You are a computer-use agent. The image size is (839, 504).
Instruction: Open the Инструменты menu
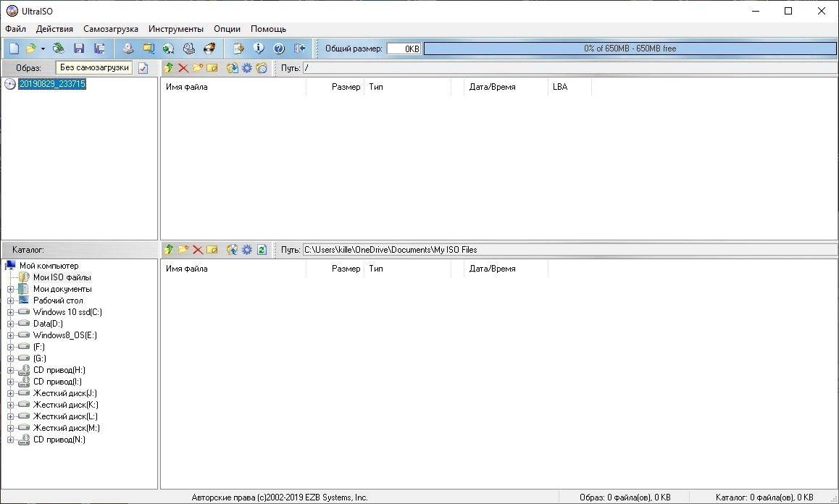(175, 29)
